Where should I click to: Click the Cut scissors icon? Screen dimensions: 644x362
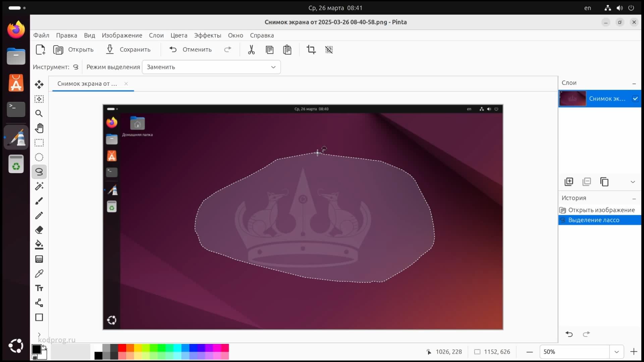pos(251,50)
